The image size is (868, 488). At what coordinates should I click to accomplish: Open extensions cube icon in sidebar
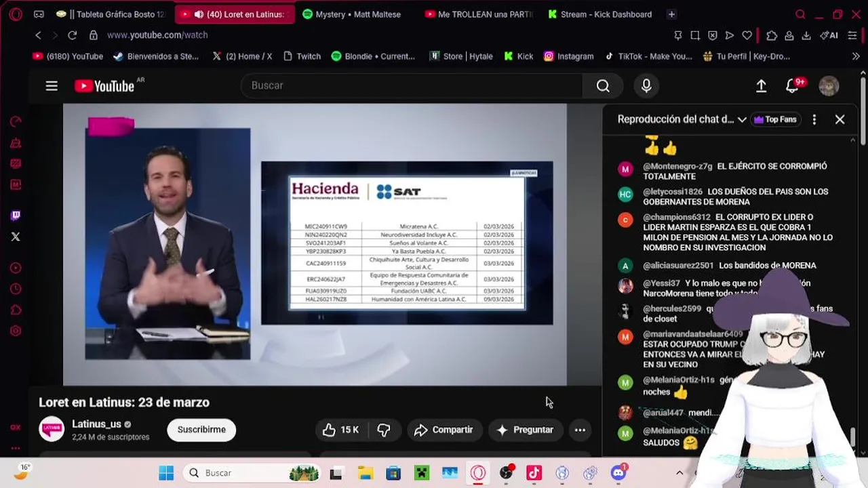[x=16, y=310]
